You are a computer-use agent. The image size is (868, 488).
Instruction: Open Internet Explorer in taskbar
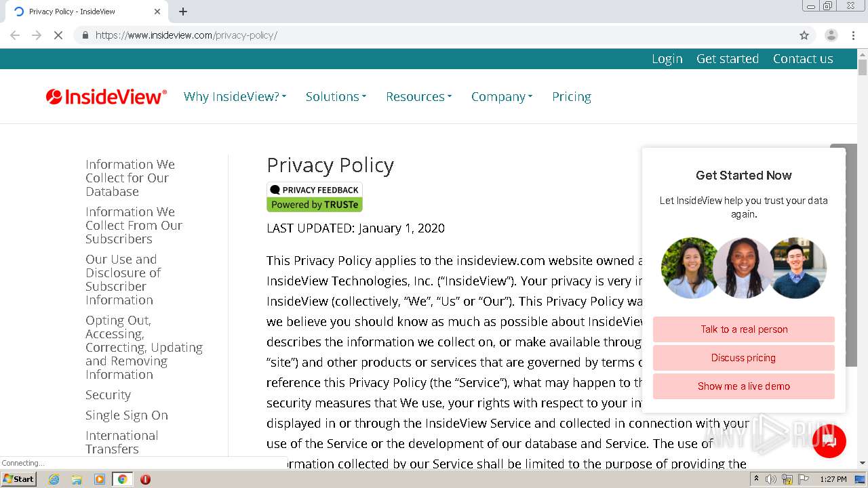coord(54,479)
